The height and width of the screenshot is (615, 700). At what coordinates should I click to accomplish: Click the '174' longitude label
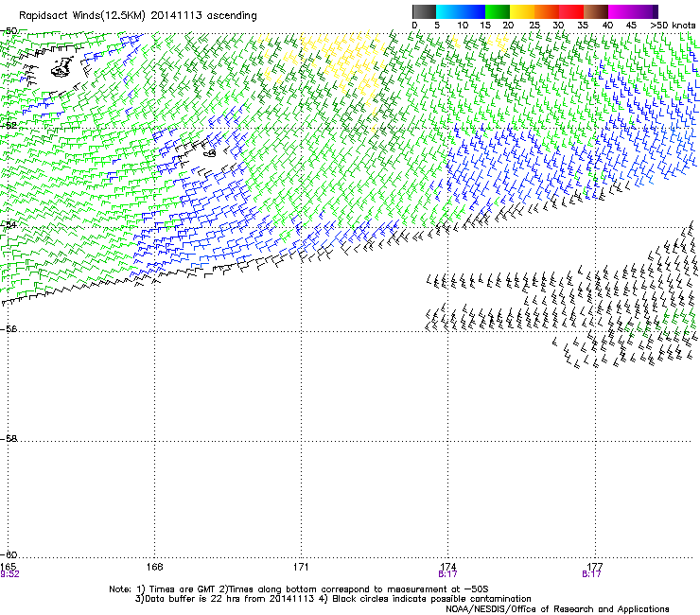pos(447,567)
